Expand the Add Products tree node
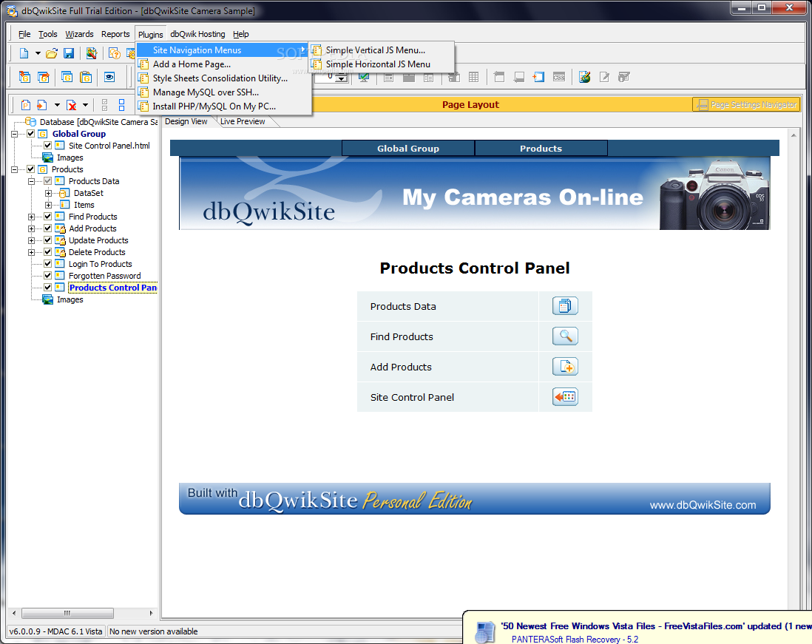 32,228
